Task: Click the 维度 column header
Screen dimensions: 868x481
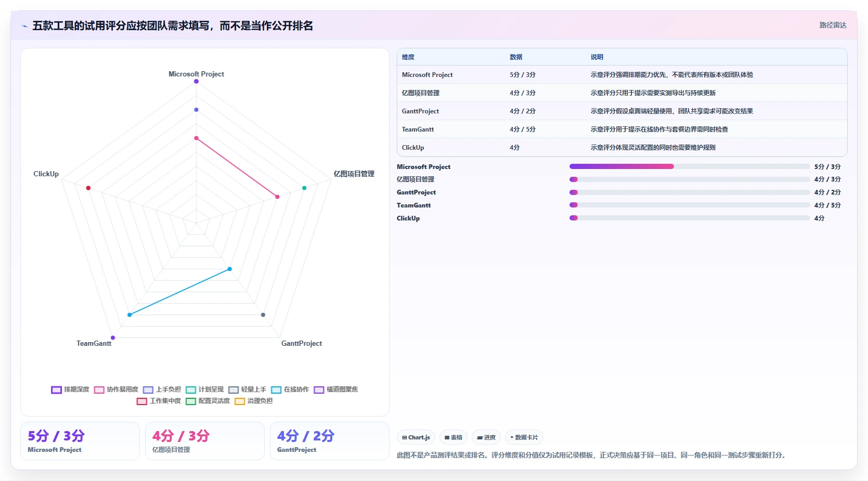Action: coord(408,57)
